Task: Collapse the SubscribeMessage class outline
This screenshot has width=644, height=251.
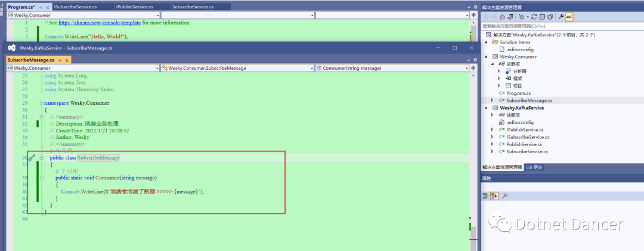Action: click(x=41, y=158)
